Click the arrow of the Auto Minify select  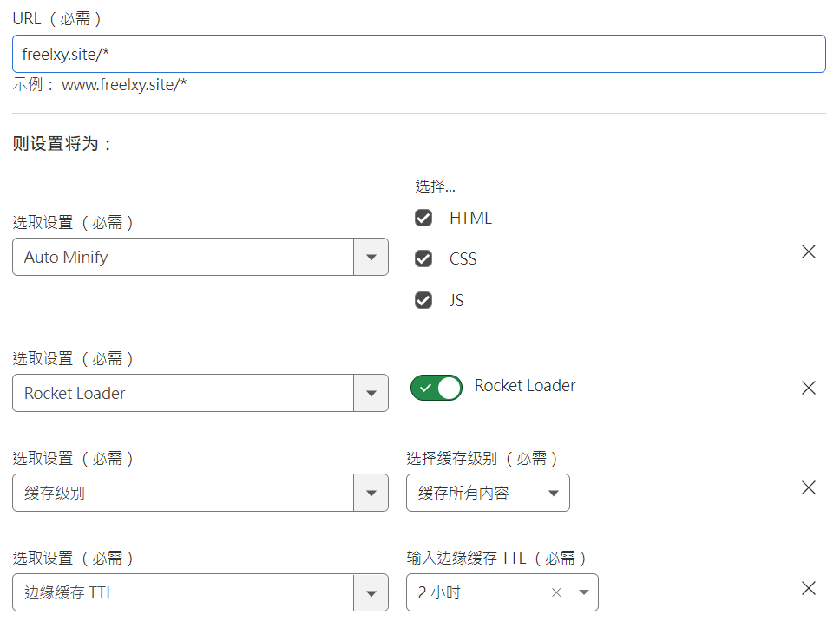tap(371, 258)
